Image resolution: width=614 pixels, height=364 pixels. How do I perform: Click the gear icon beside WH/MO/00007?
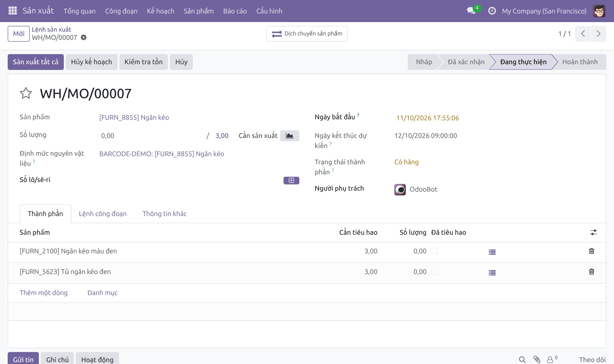click(83, 38)
